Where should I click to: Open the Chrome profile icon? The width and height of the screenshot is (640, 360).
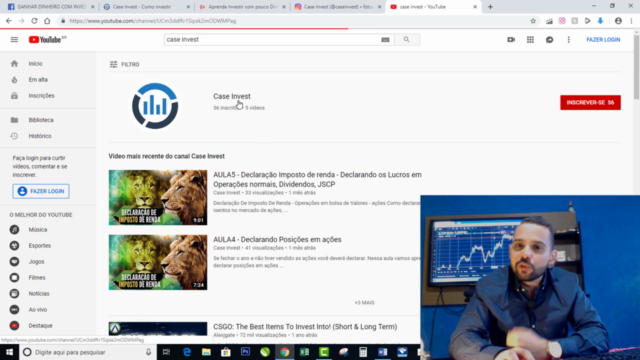click(618, 21)
